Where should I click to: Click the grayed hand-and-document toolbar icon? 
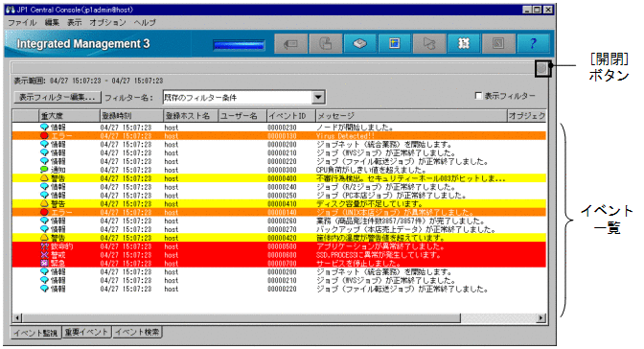point(325,43)
